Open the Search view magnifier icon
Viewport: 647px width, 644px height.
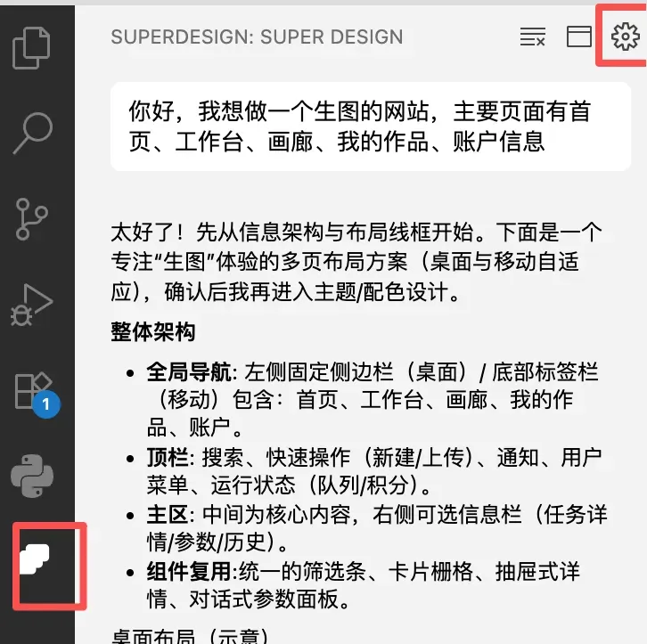pyautogui.click(x=33, y=133)
